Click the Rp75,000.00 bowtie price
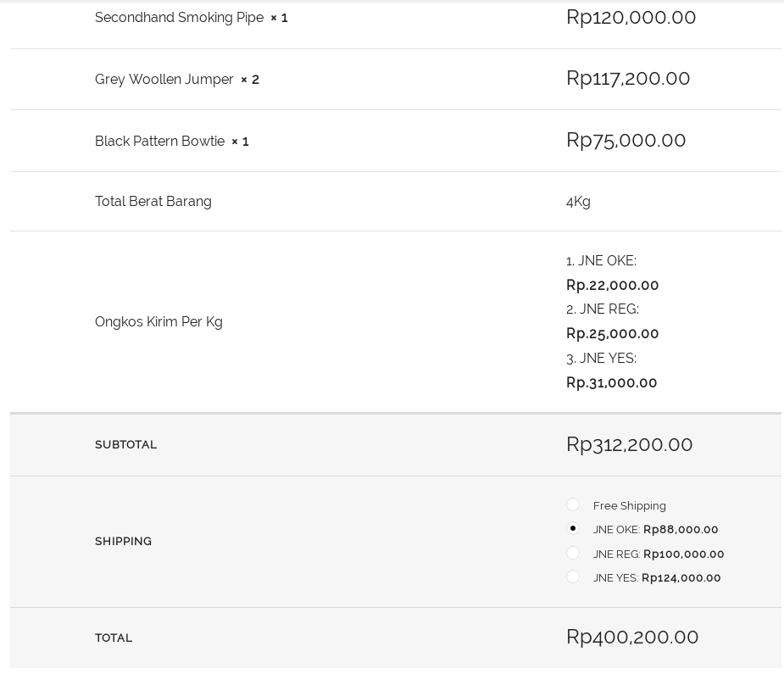Image resolution: width=784 pixels, height=674 pixels. (626, 140)
